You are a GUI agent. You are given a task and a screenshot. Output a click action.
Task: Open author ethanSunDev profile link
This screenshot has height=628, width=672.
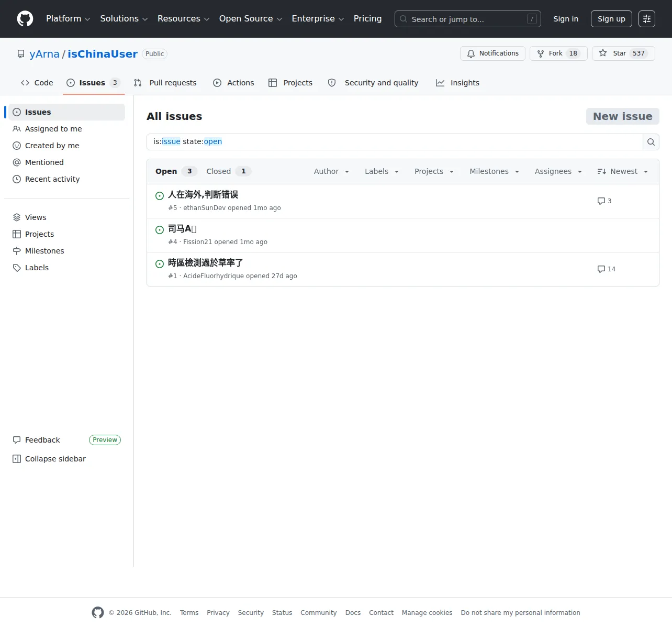point(204,208)
